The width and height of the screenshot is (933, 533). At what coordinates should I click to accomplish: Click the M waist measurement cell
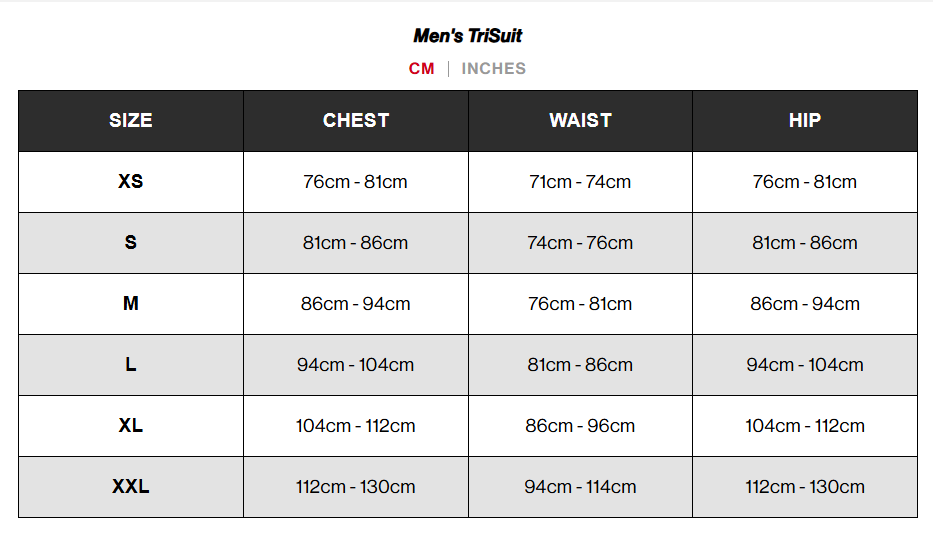pyautogui.click(x=580, y=304)
